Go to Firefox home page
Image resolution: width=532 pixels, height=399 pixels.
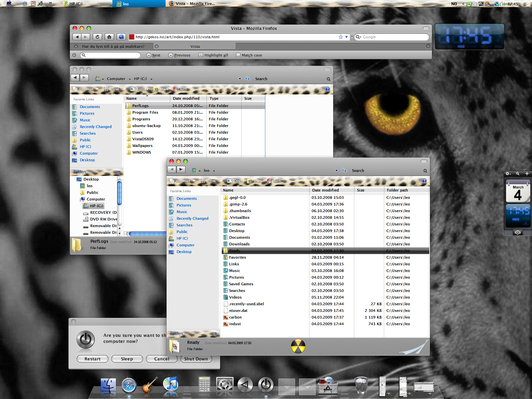click(x=109, y=37)
